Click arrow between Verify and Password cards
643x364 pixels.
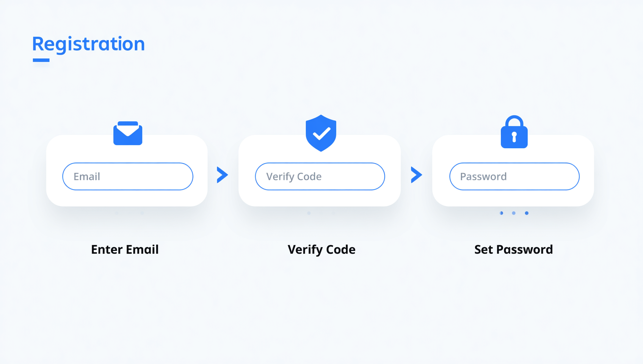tap(417, 175)
